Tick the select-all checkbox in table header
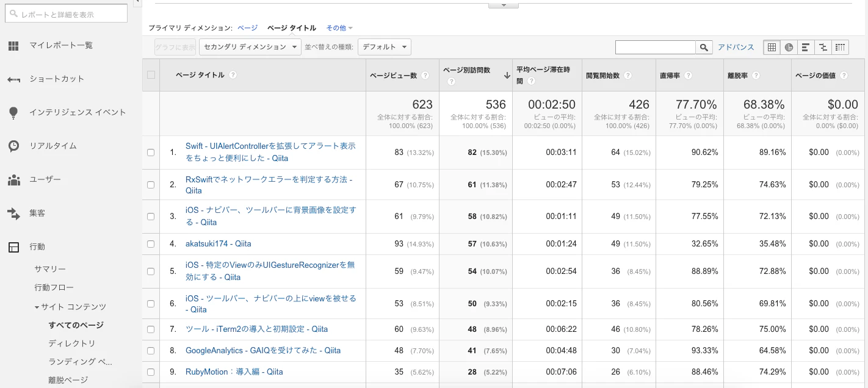The image size is (868, 388). click(x=151, y=75)
